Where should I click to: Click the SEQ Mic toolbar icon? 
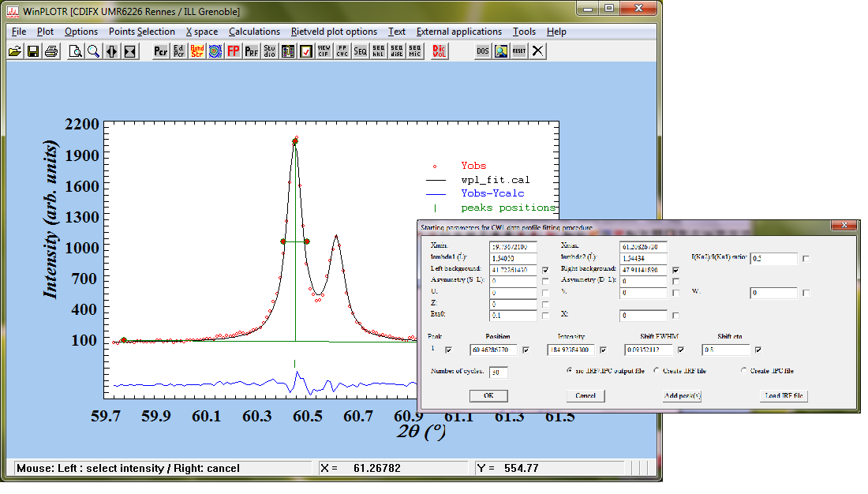415,51
